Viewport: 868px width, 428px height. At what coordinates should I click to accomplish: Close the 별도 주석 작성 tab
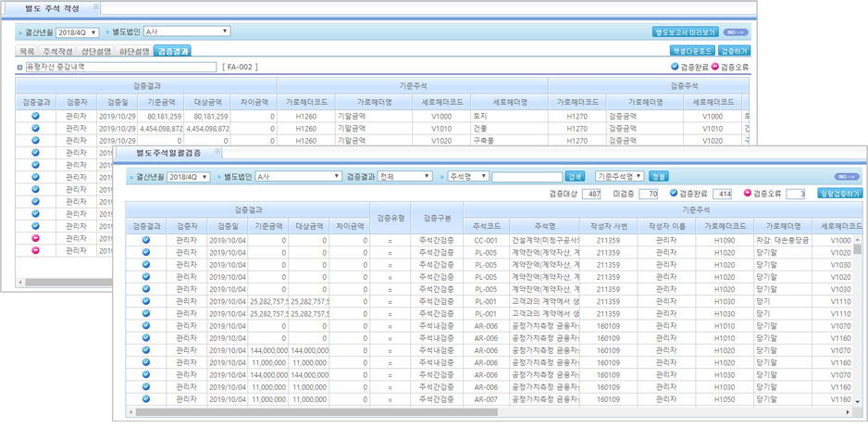[x=95, y=7]
